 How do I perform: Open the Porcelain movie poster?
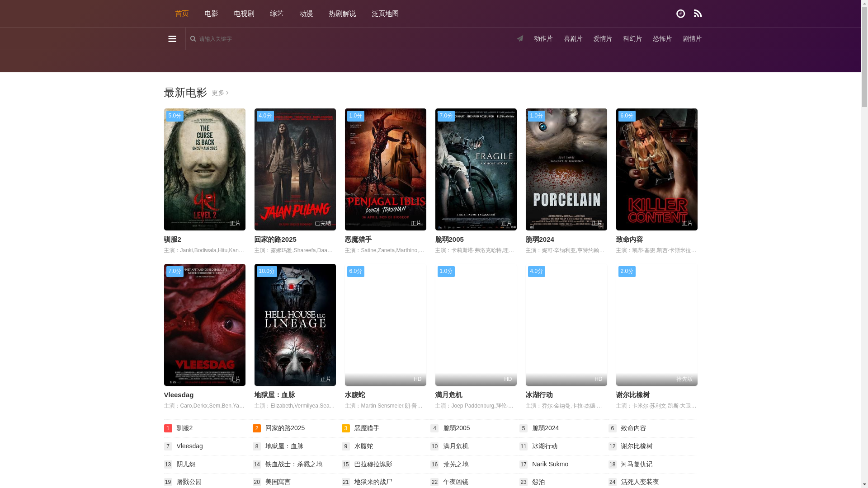[x=566, y=169]
